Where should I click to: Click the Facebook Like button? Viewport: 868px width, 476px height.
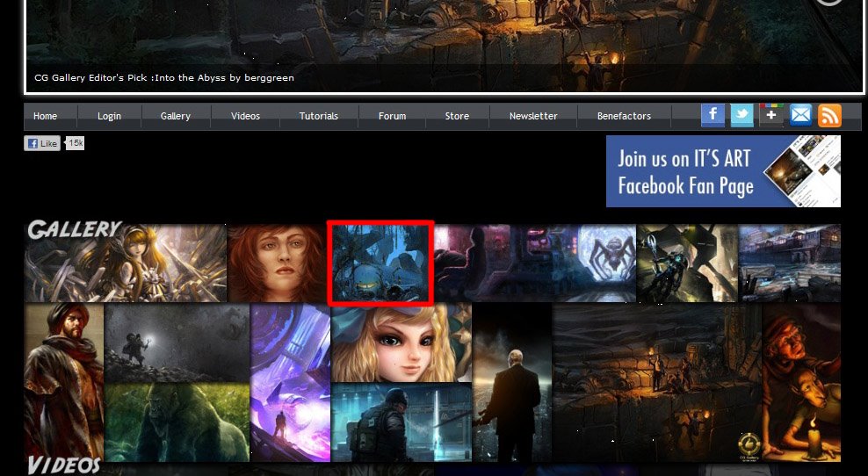[x=42, y=143]
